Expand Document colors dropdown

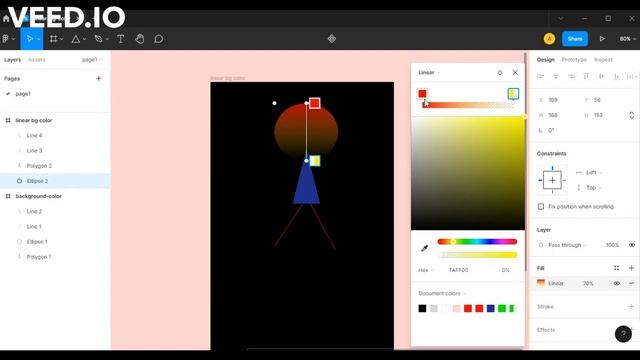pyautogui.click(x=442, y=293)
